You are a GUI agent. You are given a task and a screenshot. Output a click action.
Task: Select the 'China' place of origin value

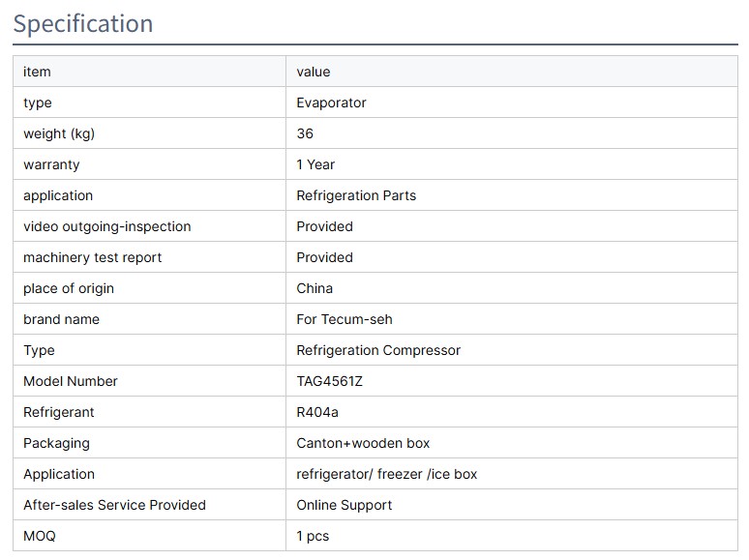click(315, 288)
